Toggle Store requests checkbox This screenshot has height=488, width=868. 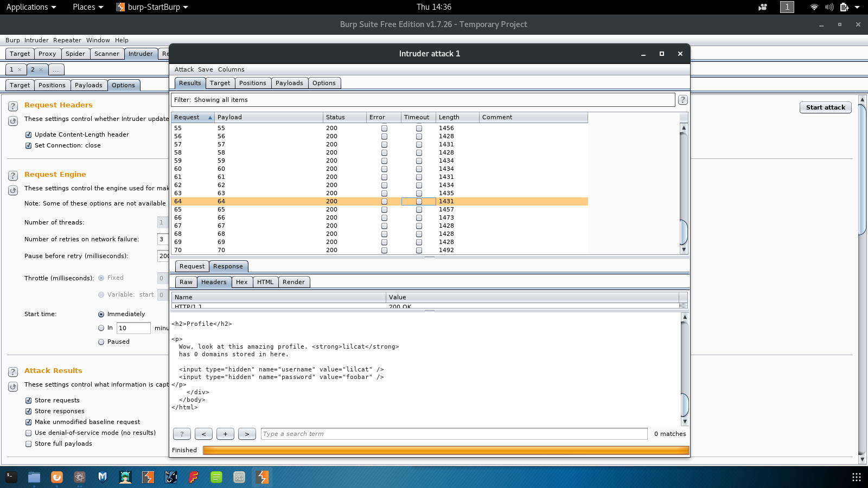(x=29, y=401)
